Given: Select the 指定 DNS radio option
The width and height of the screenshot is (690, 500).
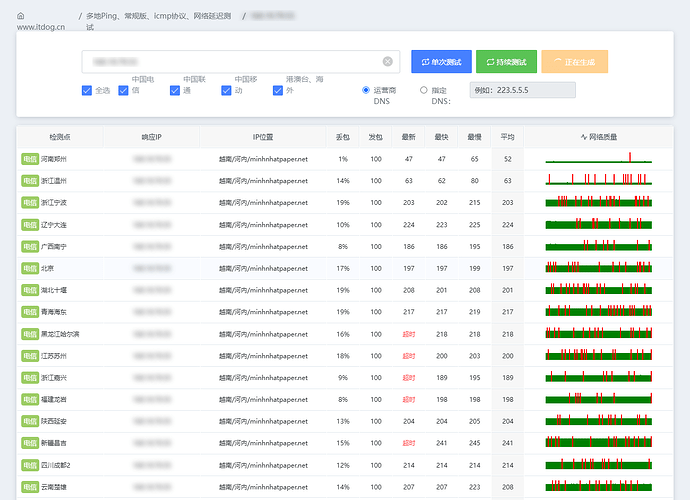Looking at the screenshot, I should (423, 90).
